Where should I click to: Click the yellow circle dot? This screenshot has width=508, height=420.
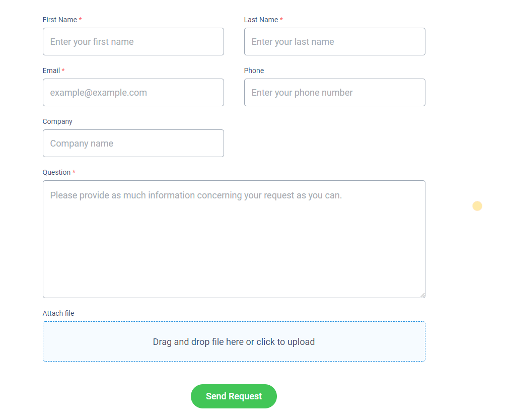[477, 206]
